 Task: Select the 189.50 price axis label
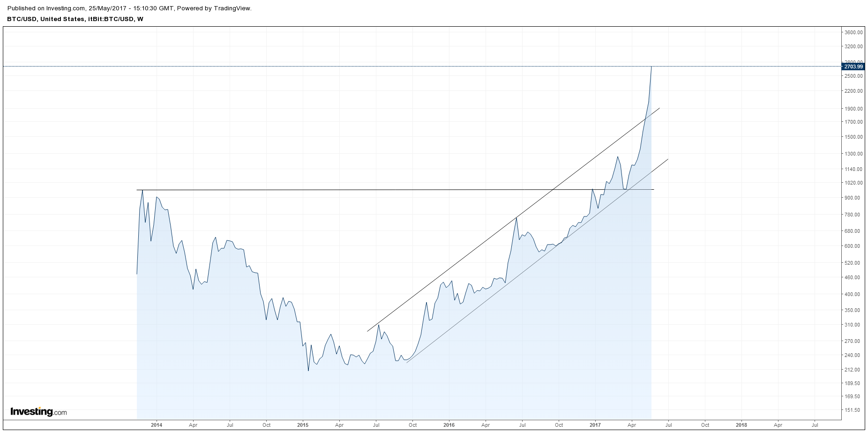(x=853, y=383)
